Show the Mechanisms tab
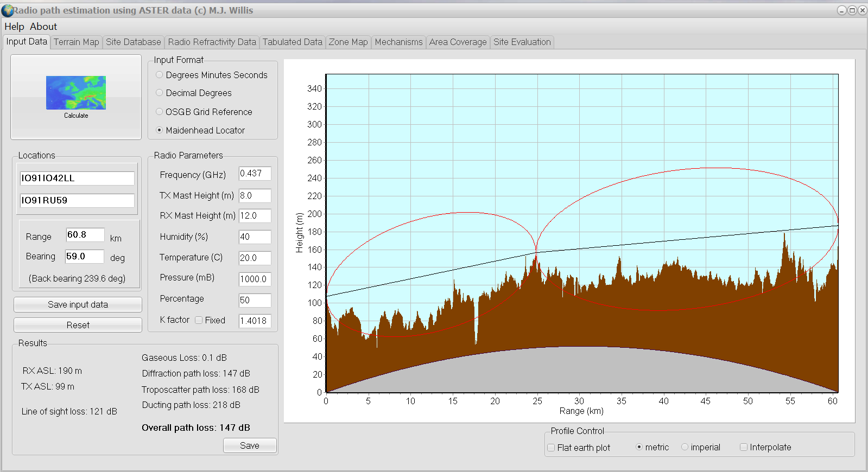 398,42
